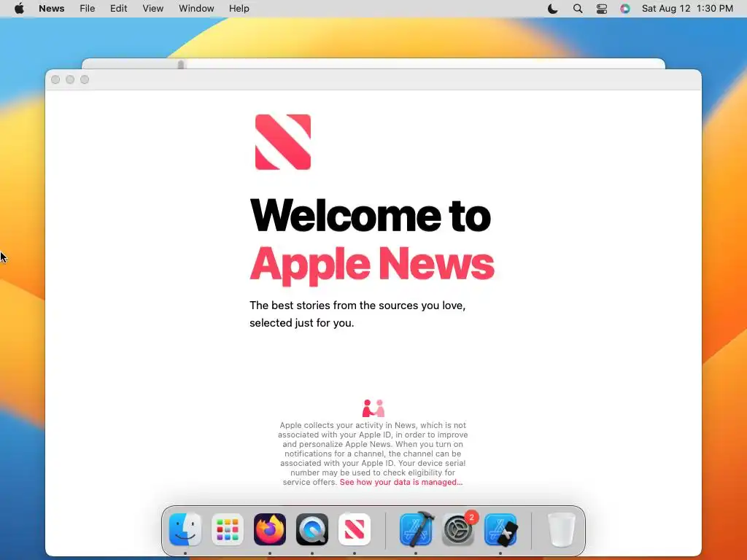Click the News app Dock icon
This screenshot has height=560, width=747.
click(x=355, y=529)
